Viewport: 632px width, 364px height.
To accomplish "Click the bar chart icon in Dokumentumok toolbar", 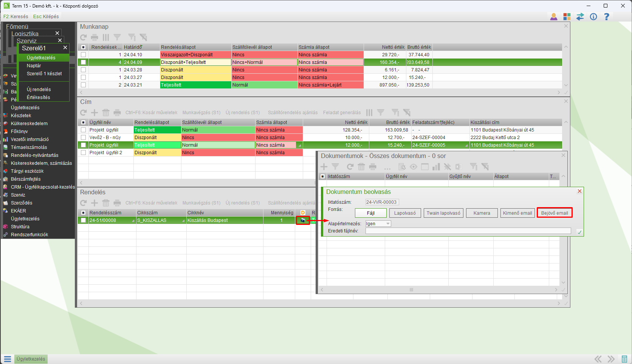I will [x=436, y=167].
